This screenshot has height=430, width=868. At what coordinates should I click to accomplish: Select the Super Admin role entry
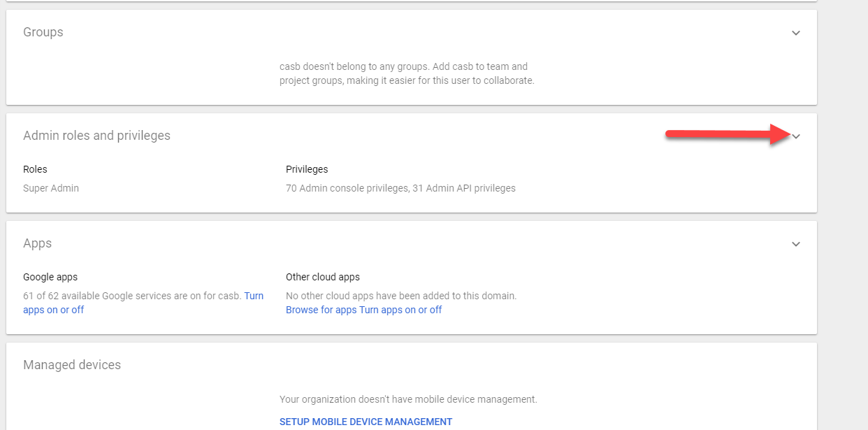click(x=51, y=188)
